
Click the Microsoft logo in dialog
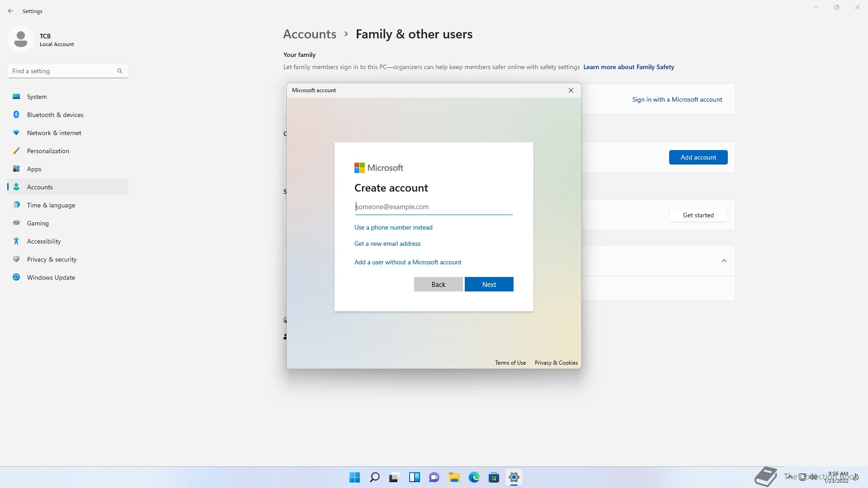tap(379, 168)
